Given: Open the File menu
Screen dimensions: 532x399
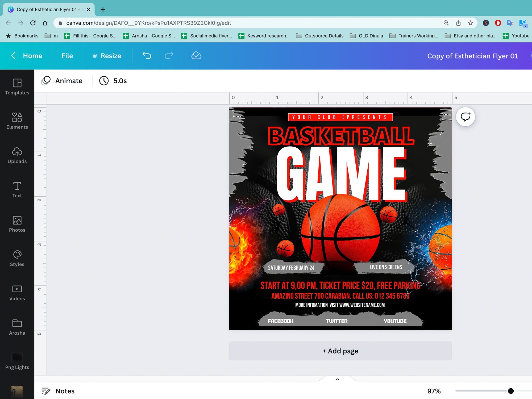Looking at the screenshot, I should pos(67,56).
